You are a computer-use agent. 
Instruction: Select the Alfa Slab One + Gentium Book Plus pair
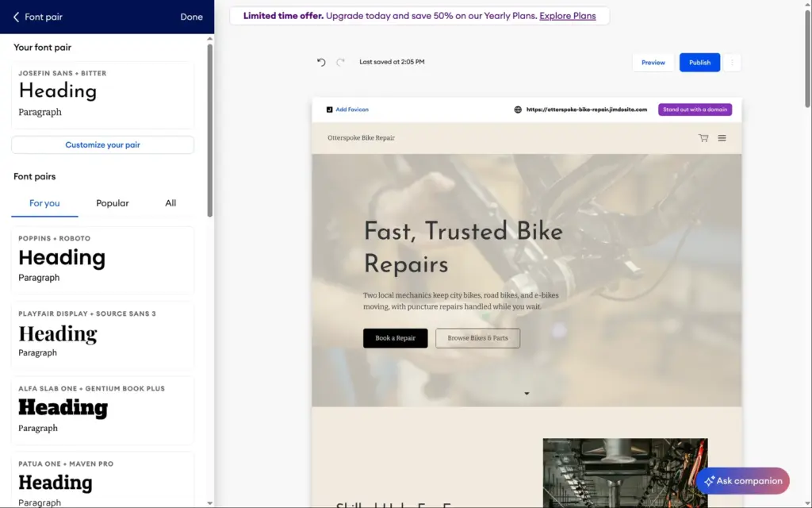point(102,410)
